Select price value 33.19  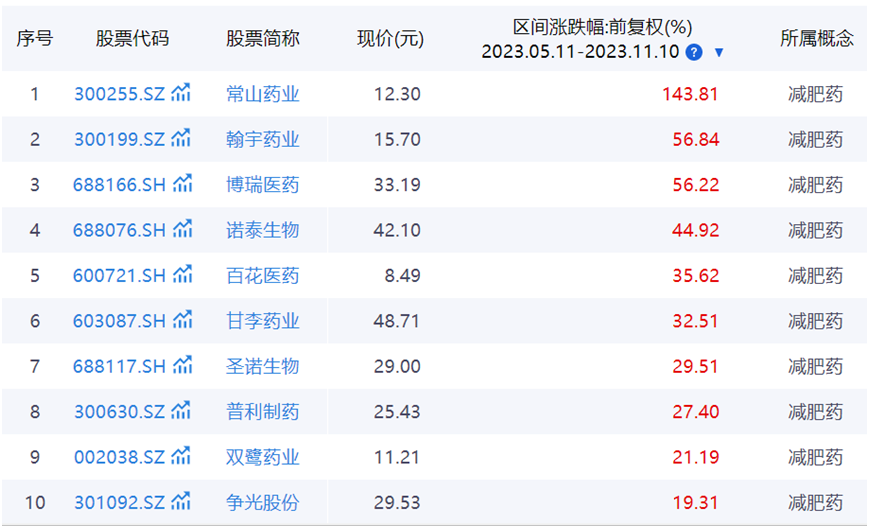[x=397, y=185]
